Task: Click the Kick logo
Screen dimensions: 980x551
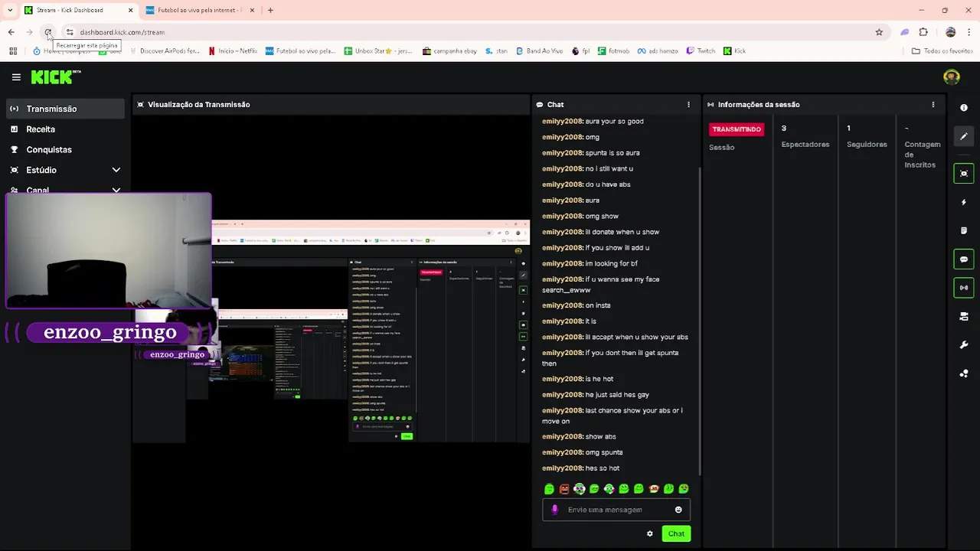Action: click(x=56, y=77)
